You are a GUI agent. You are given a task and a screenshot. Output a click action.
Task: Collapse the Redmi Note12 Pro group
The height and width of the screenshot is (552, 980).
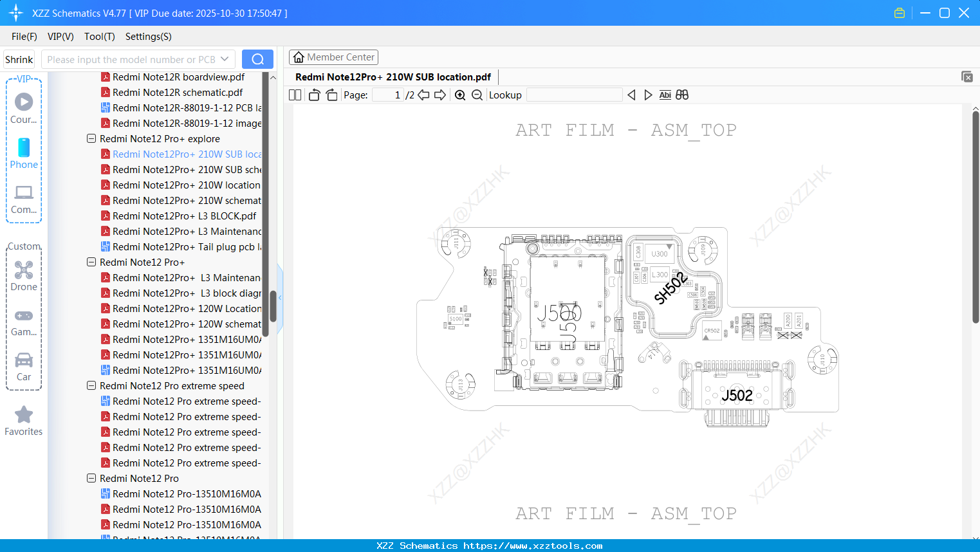(x=91, y=478)
